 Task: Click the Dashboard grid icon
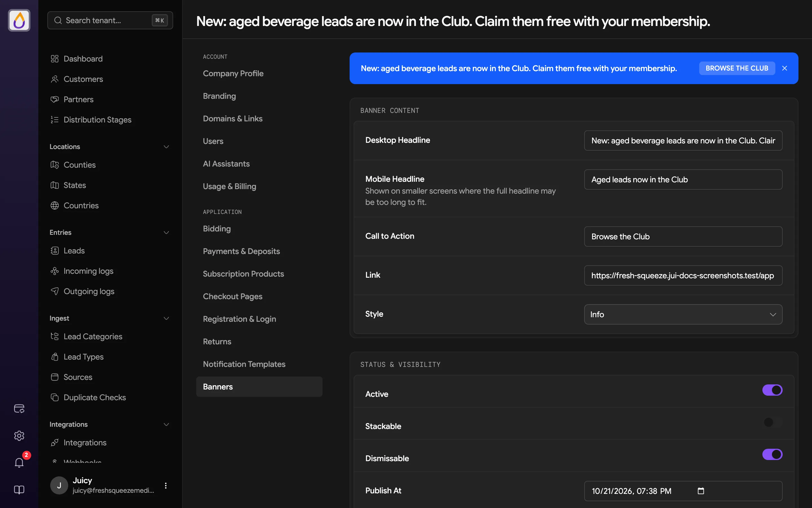click(x=55, y=59)
